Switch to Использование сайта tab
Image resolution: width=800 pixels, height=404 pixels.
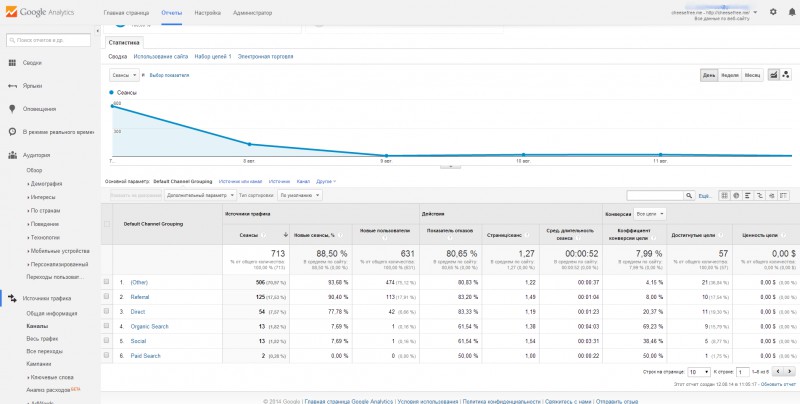pos(161,57)
